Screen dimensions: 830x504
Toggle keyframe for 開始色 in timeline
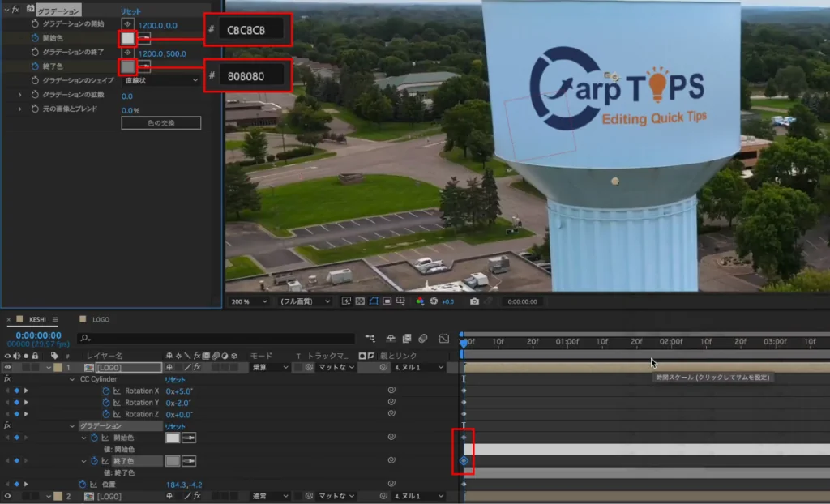point(16,438)
